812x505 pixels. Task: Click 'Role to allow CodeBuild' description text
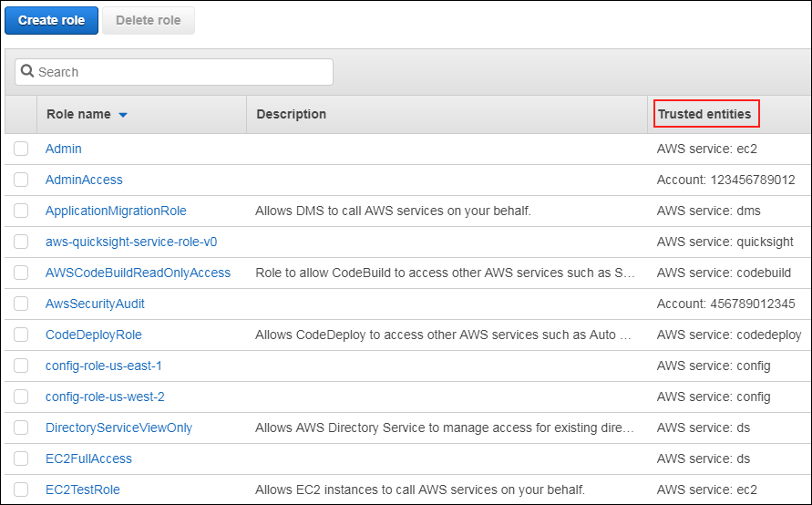[445, 273]
